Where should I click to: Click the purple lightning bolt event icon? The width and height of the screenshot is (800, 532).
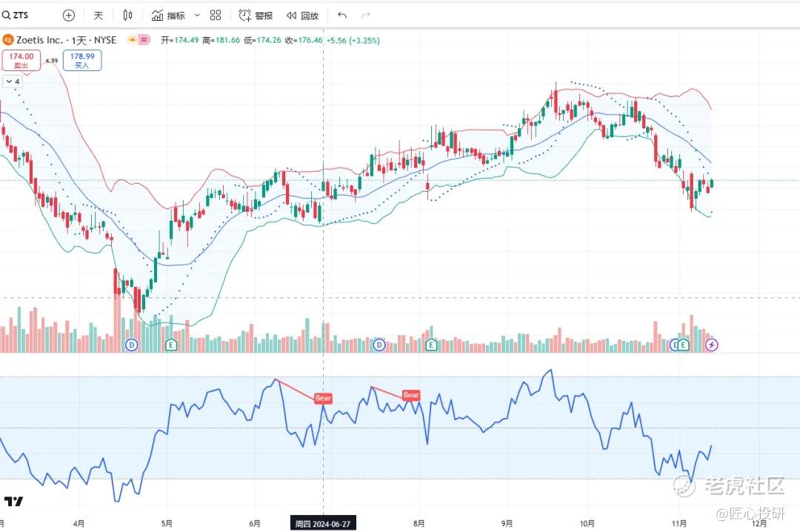tap(712, 345)
